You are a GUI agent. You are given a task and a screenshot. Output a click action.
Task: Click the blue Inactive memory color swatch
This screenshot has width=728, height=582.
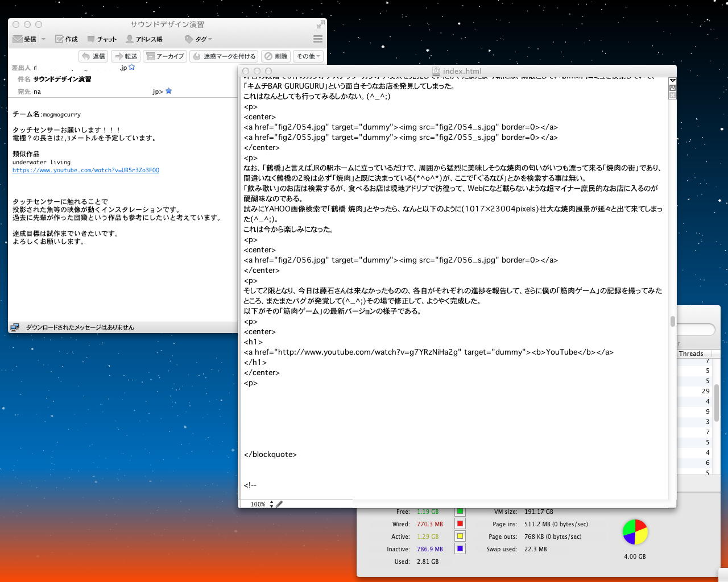click(460, 549)
